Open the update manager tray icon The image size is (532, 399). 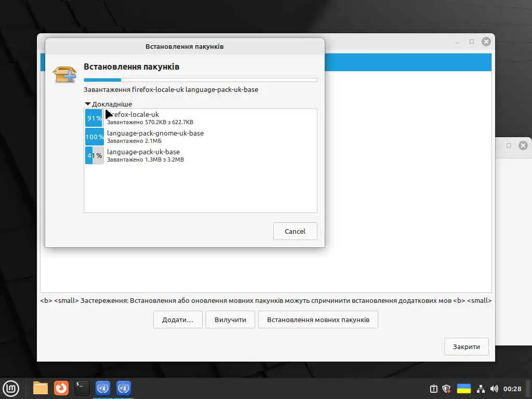tap(434, 389)
